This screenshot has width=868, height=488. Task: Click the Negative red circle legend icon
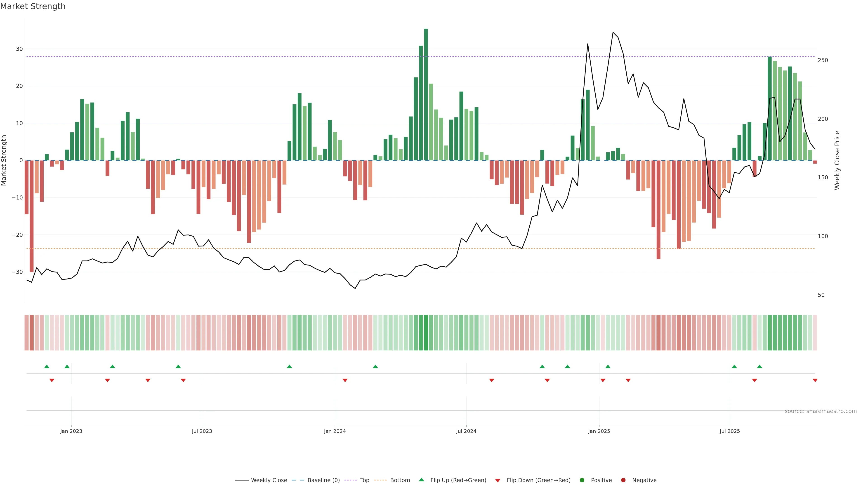623,480
